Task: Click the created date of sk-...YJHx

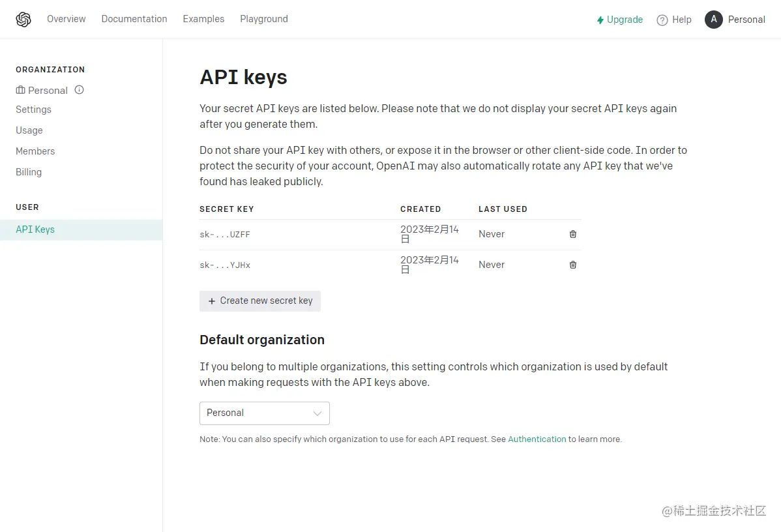Action: click(430, 265)
